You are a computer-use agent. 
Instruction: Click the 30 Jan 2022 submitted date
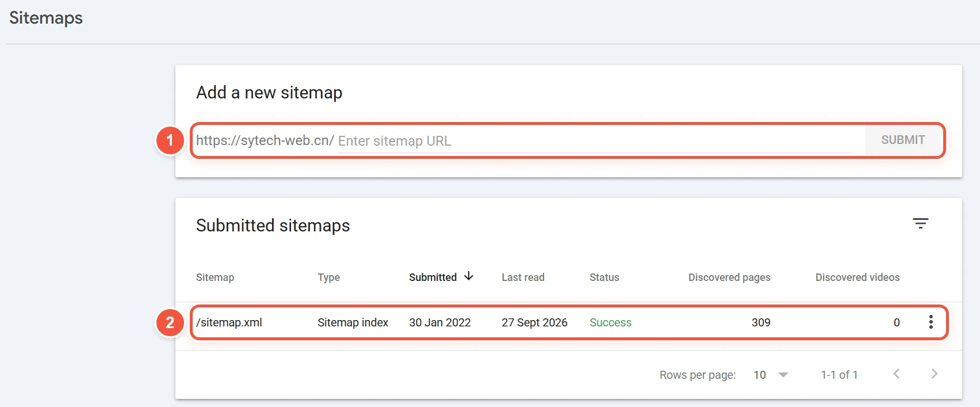click(440, 322)
